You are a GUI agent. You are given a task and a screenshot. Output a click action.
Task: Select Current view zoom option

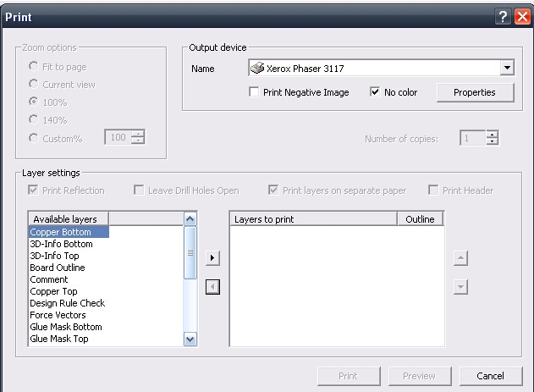[33, 84]
